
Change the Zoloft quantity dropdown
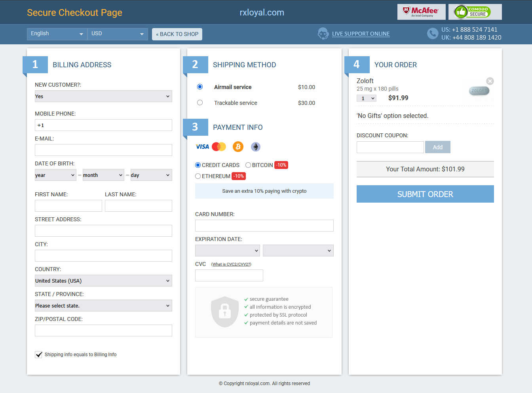367,98
